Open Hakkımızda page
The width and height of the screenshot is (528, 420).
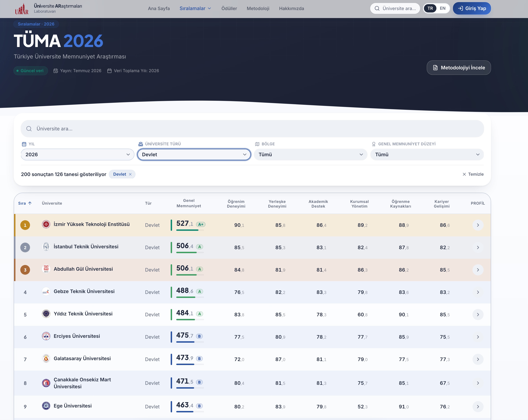pos(291,8)
